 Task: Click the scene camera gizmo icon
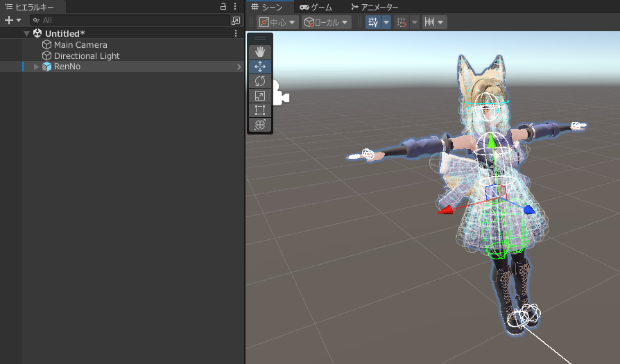[280, 94]
